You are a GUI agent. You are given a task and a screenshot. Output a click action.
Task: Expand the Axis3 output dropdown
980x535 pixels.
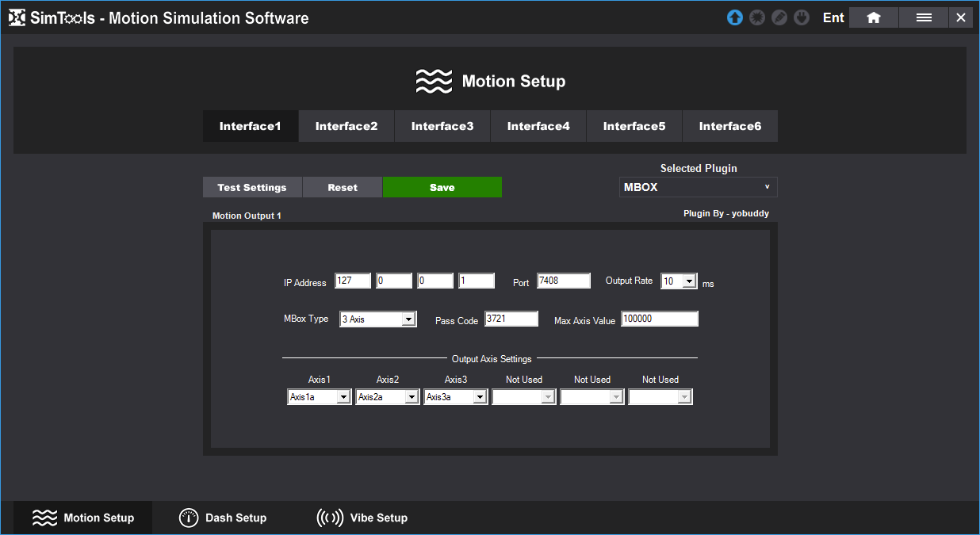[480, 397]
